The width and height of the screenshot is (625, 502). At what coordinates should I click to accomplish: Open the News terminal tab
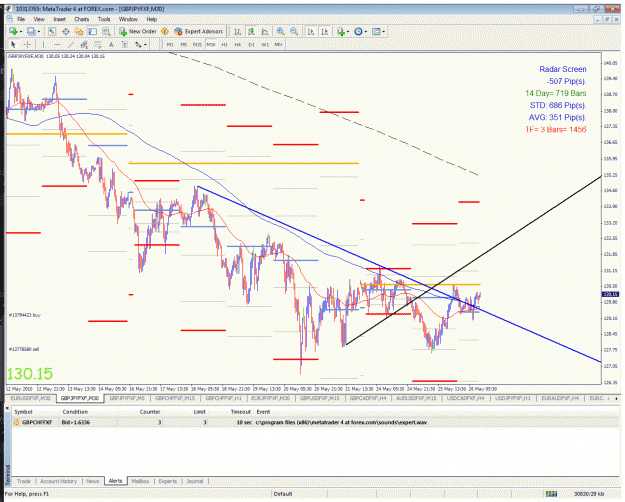[92, 481]
